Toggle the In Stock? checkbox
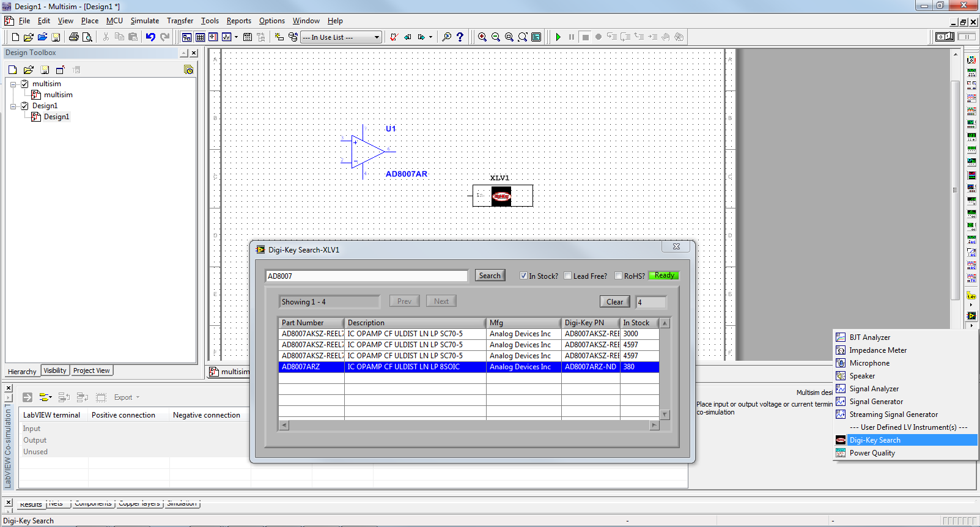This screenshot has height=527, width=980. 523,276
